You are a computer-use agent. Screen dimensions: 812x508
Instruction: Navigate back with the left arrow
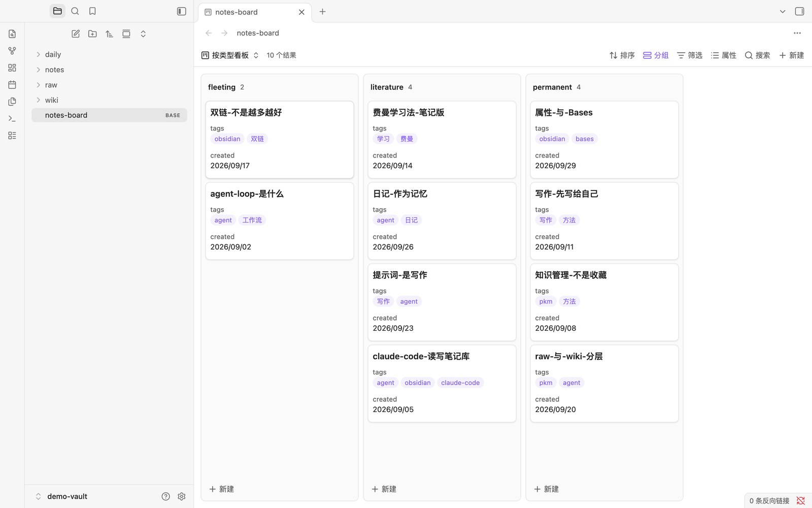(209, 33)
